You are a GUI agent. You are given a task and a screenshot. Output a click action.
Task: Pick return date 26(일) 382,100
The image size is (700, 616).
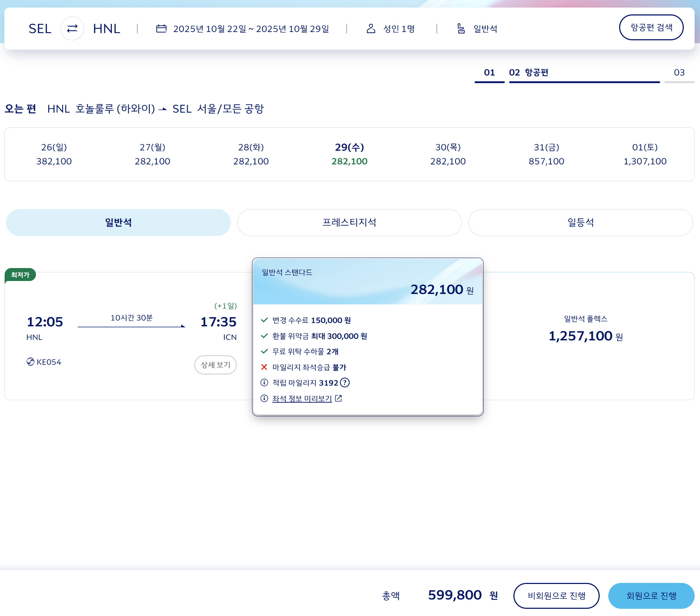[54, 154]
